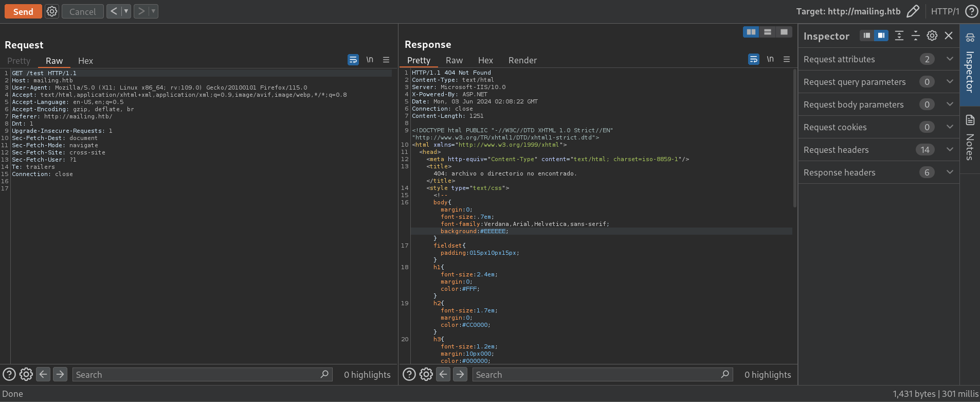Click the Response pane vertical scrollbar
This screenshot has height=402, width=980.
795,139
